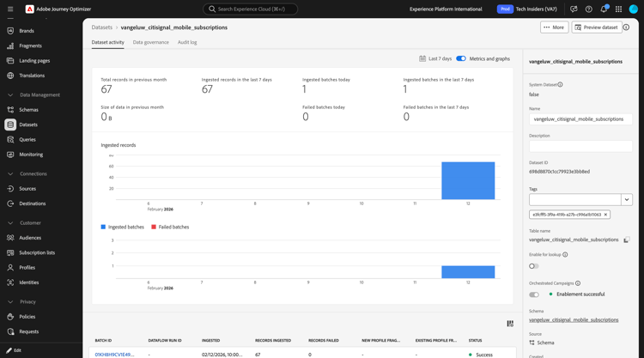The image size is (644, 358).
Task: Copy the table name to clipboard
Action: pyautogui.click(x=626, y=240)
